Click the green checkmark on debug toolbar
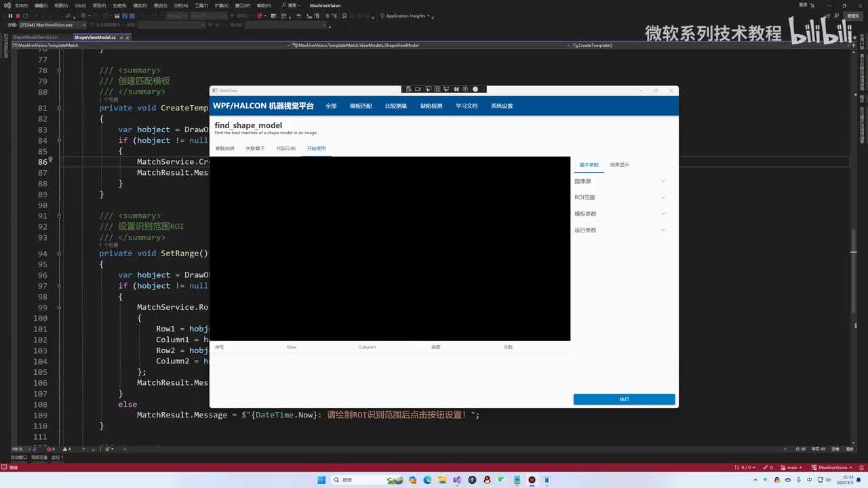868x488 pixels. (x=475, y=89)
